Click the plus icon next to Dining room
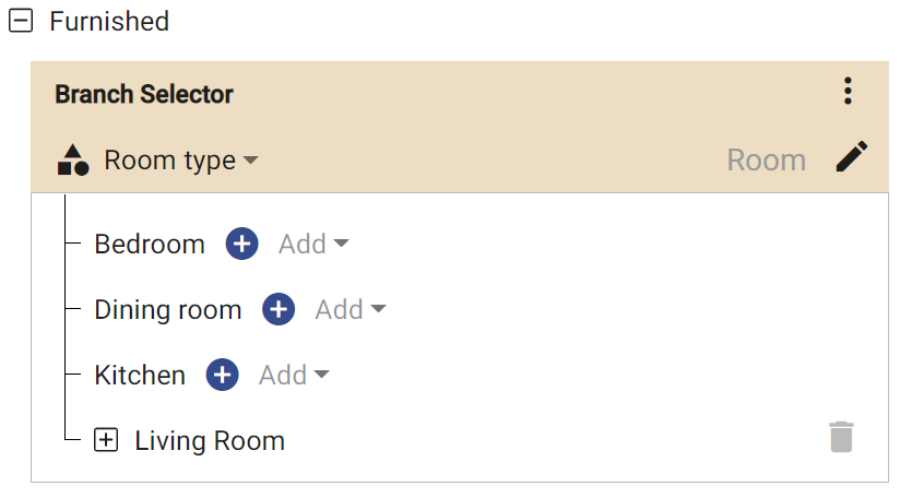Image resolution: width=900 pixels, height=498 pixels. (x=279, y=310)
